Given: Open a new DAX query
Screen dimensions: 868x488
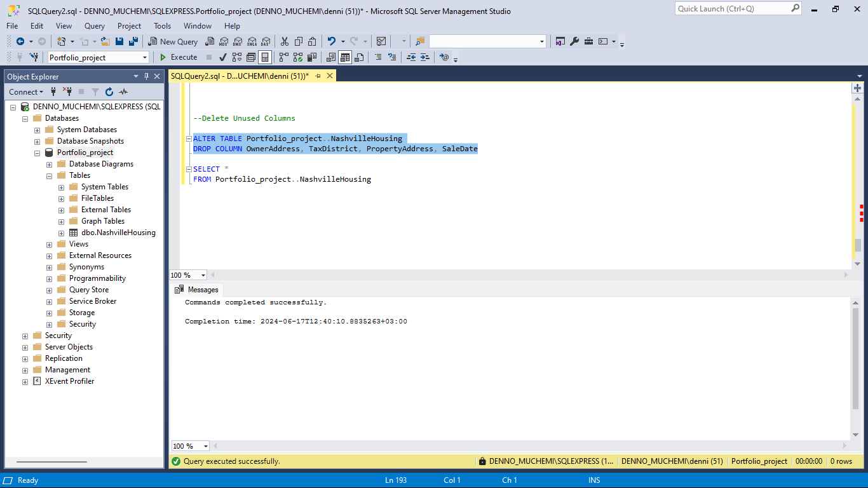Looking at the screenshot, I should [x=266, y=41].
